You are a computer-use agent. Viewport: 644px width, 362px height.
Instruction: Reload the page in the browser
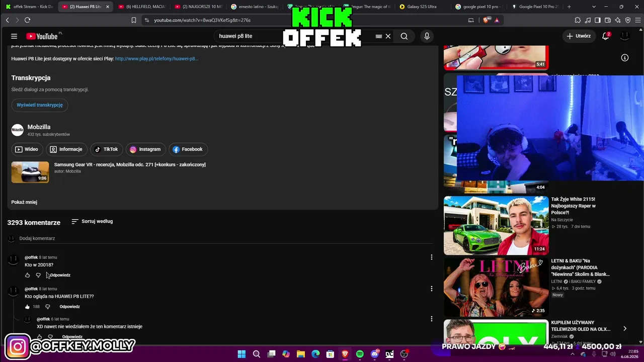click(27, 20)
